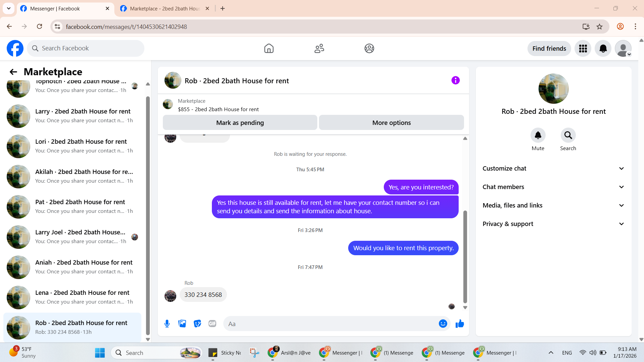Open the Facebook logo home link
644x362 pixels.
(15, 48)
